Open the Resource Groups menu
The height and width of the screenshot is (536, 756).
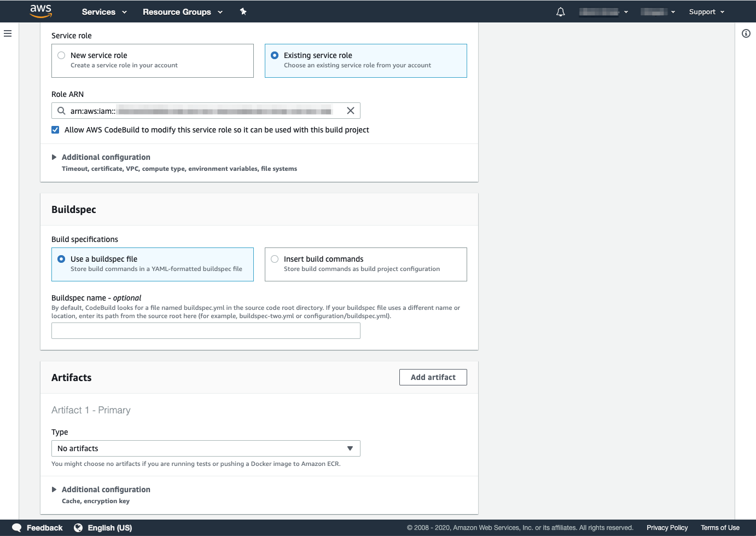182,12
